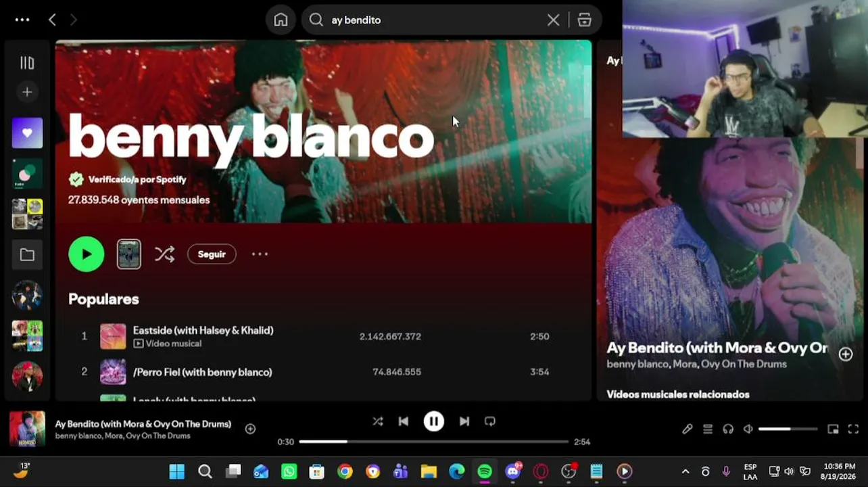Click play count 74.846.555
The height and width of the screenshot is (487, 868).
point(397,372)
